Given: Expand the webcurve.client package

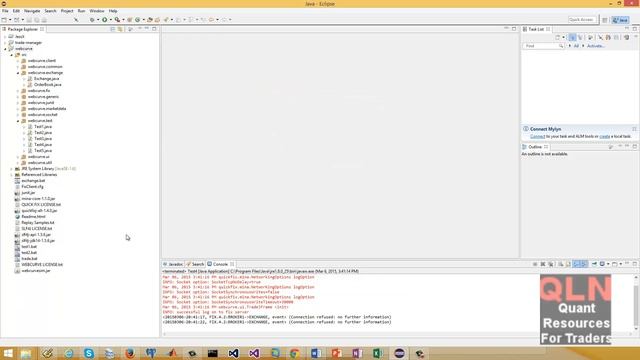Looking at the screenshot, I should 18,61.
